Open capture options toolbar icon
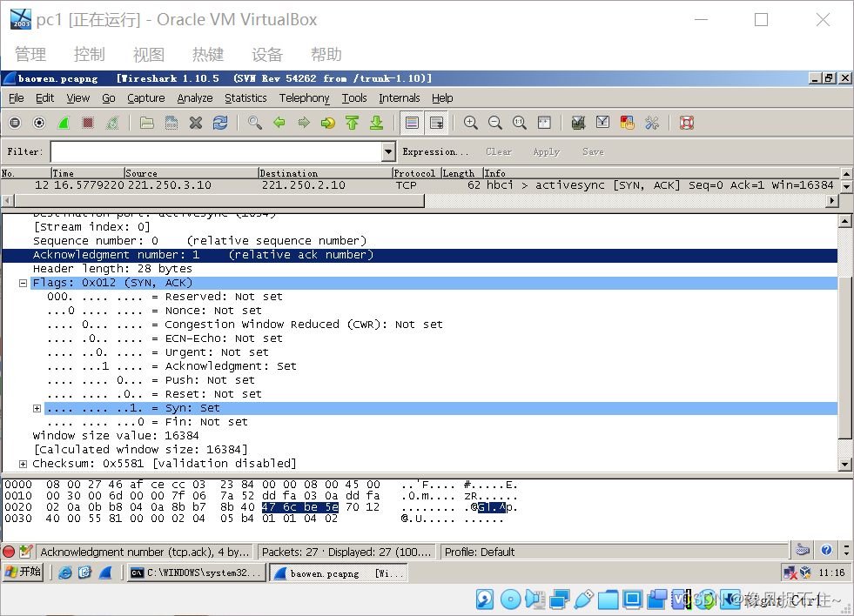This screenshot has width=854, height=616. [x=39, y=123]
